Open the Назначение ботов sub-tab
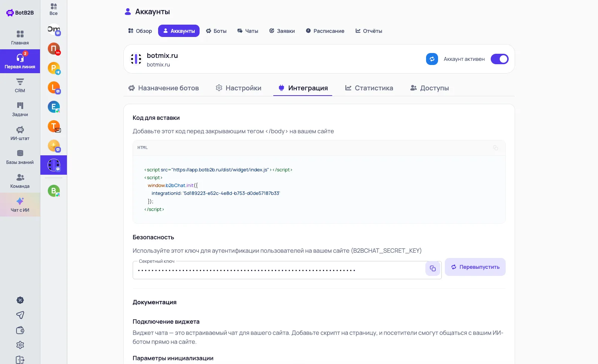 [164, 88]
